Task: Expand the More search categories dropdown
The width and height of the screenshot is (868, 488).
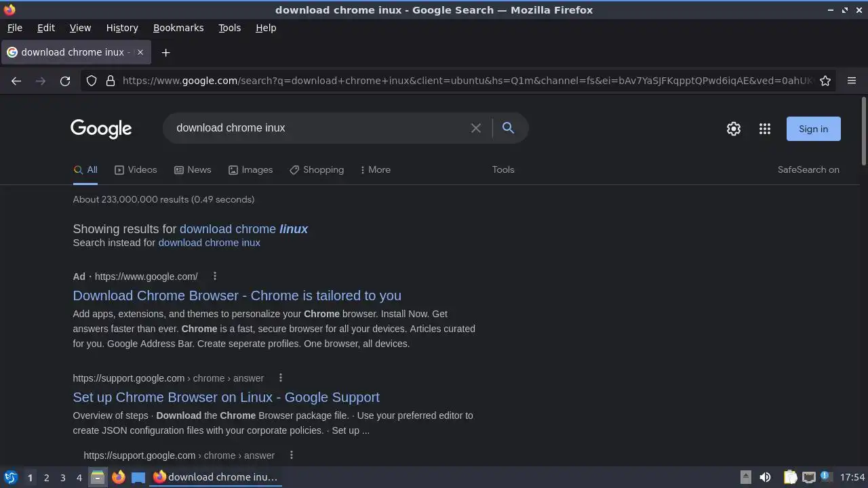Action: coord(376,169)
